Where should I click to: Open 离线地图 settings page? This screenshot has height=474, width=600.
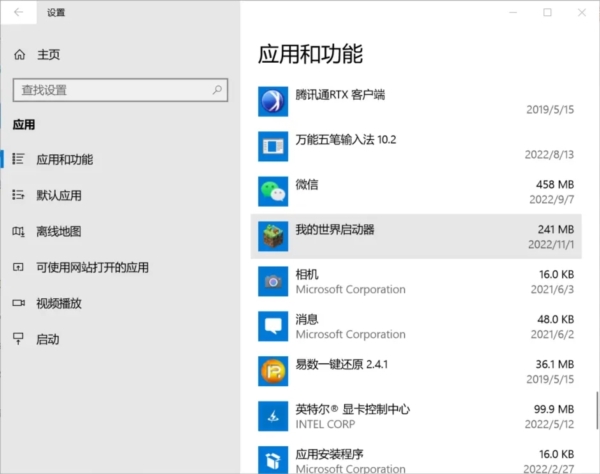pyautogui.click(x=59, y=231)
